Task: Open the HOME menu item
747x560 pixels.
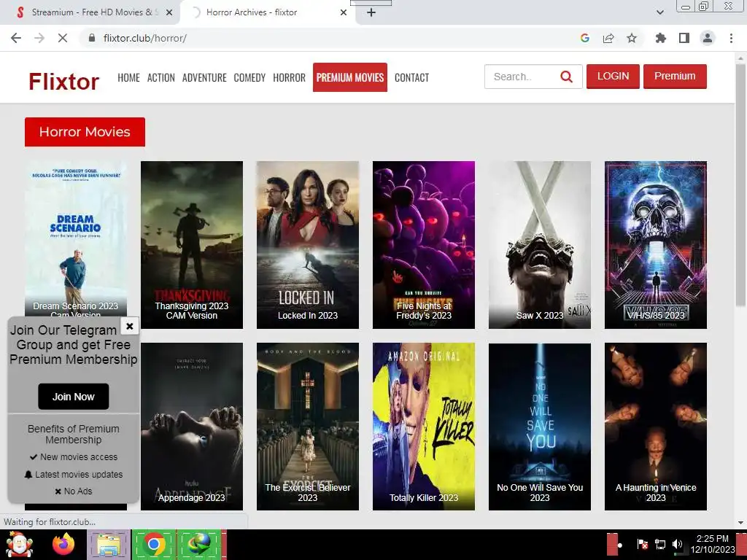Action: pos(128,77)
